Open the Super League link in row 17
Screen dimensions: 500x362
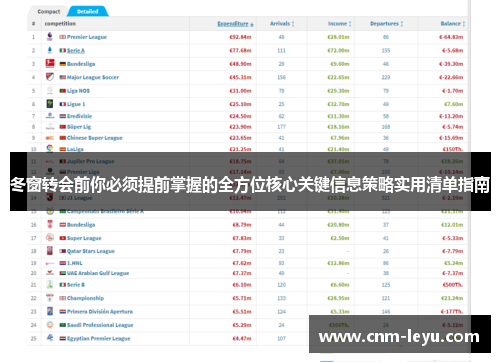pyautogui.click(x=84, y=238)
